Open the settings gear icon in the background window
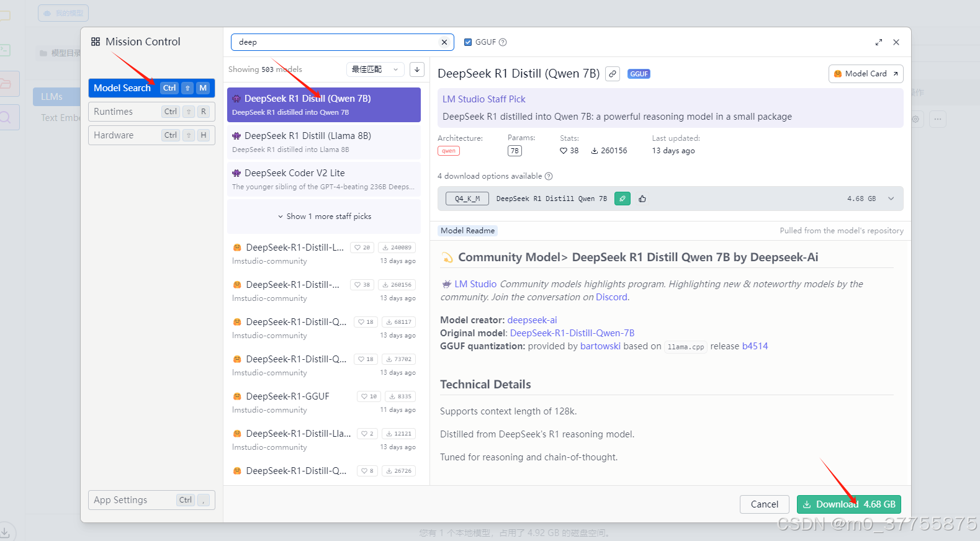This screenshot has width=980, height=541. pos(915,118)
